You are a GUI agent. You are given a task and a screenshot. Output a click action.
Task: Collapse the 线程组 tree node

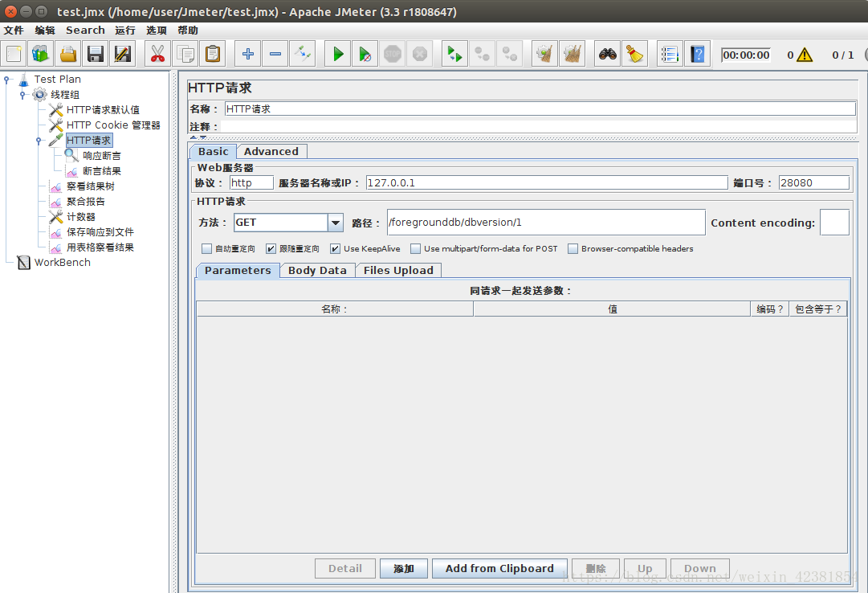[22, 95]
